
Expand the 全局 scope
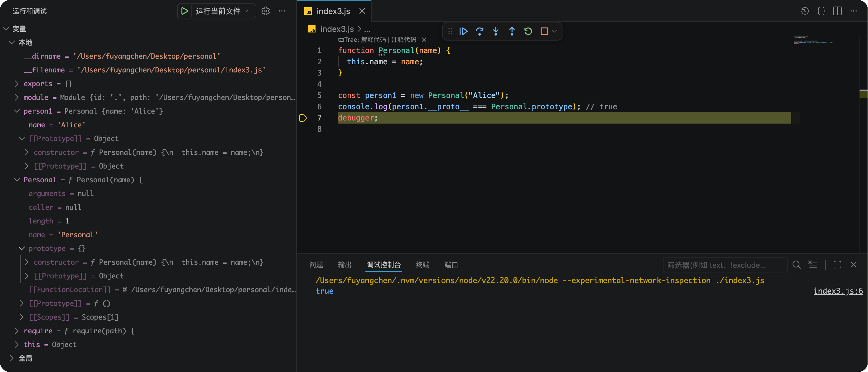(12, 358)
